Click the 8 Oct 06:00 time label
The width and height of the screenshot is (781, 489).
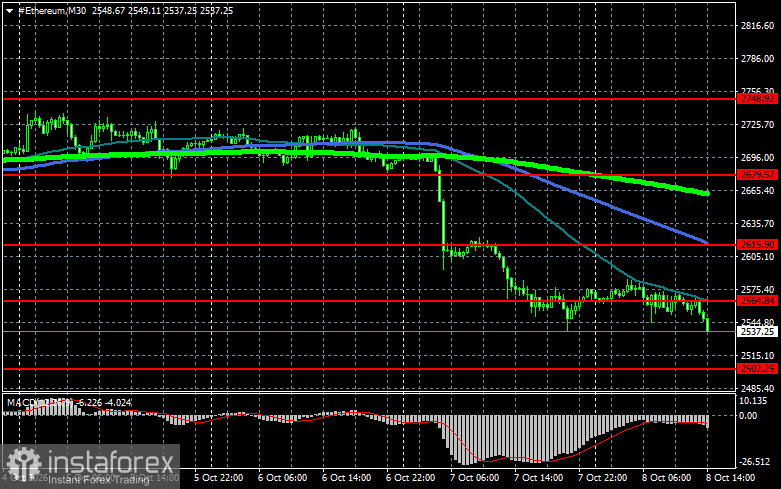click(x=666, y=478)
